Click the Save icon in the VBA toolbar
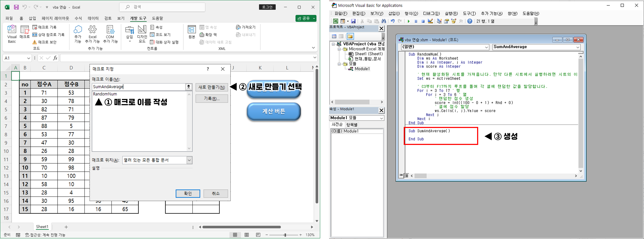Viewport: 644px width, 239px height. pyautogui.click(x=353, y=21)
